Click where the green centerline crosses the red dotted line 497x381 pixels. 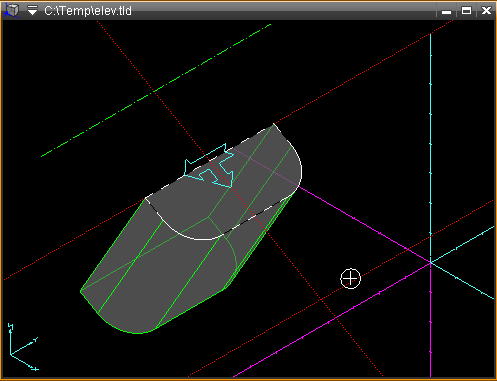point(154,91)
